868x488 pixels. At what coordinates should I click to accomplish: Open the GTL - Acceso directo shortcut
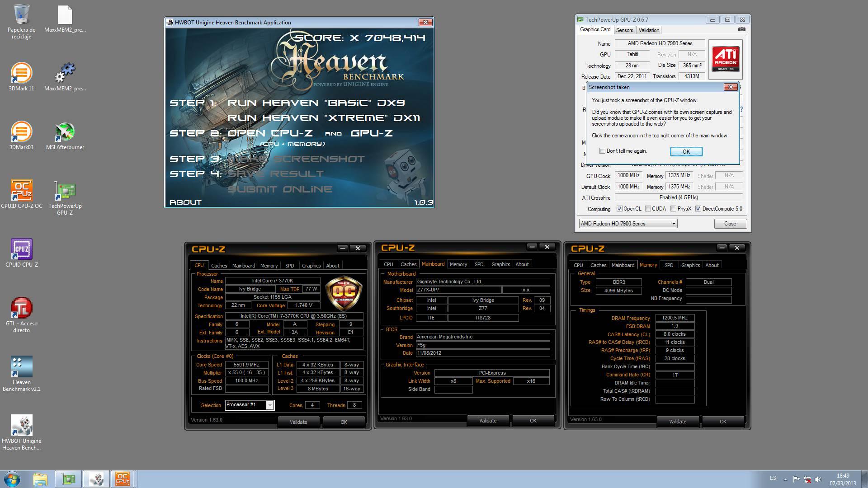(21, 315)
